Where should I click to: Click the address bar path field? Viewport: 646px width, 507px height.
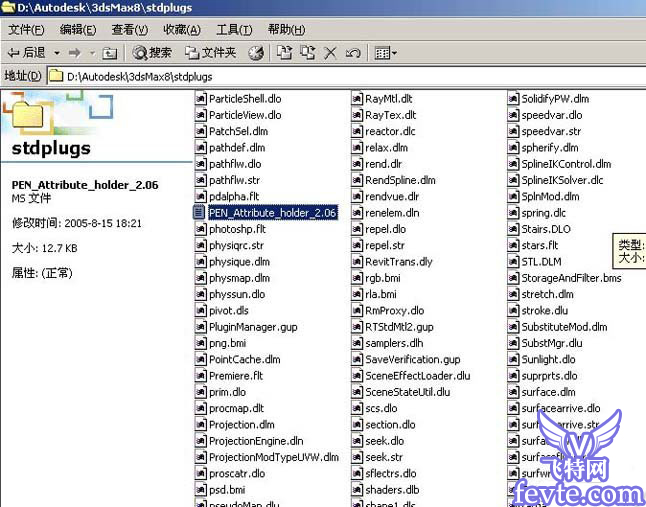tap(346, 77)
